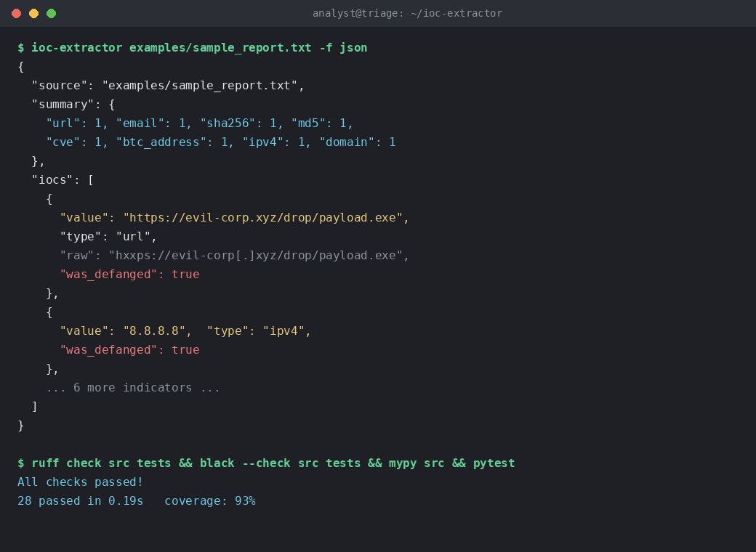756x552 pixels.
Task: Click the defanged hxxps raw URL string
Action: (x=256, y=255)
